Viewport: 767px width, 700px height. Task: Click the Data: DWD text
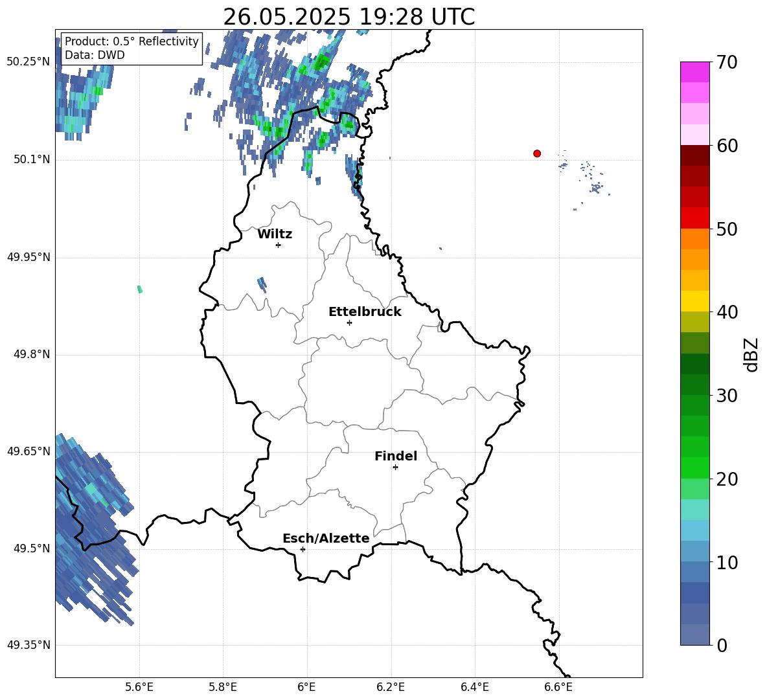click(95, 55)
